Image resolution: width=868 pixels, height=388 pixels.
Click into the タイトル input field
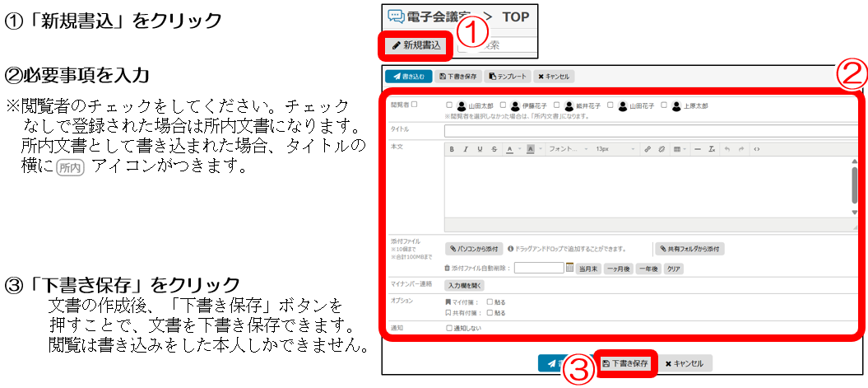click(x=650, y=130)
